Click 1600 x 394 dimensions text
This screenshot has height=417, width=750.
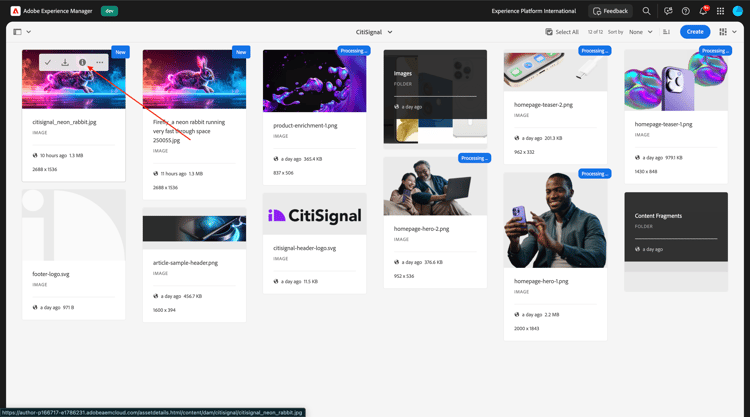pos(164,310)
